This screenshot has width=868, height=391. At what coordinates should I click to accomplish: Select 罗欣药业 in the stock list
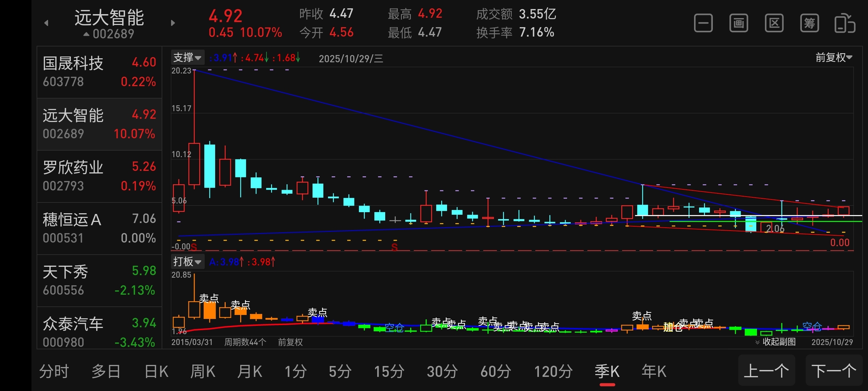coord(99,176)
